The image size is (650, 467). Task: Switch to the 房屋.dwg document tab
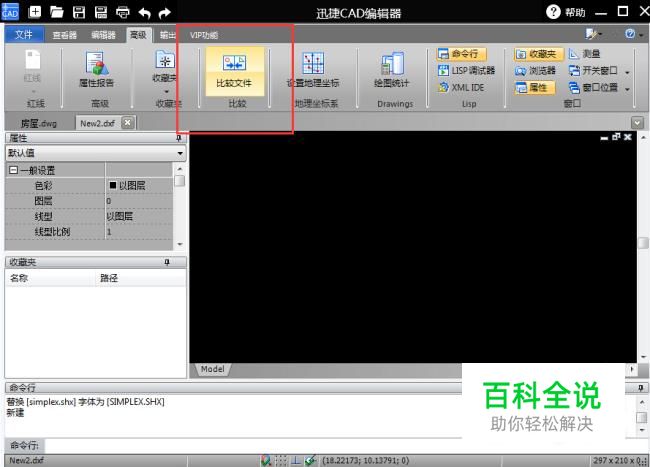click(x=39, y=123)
